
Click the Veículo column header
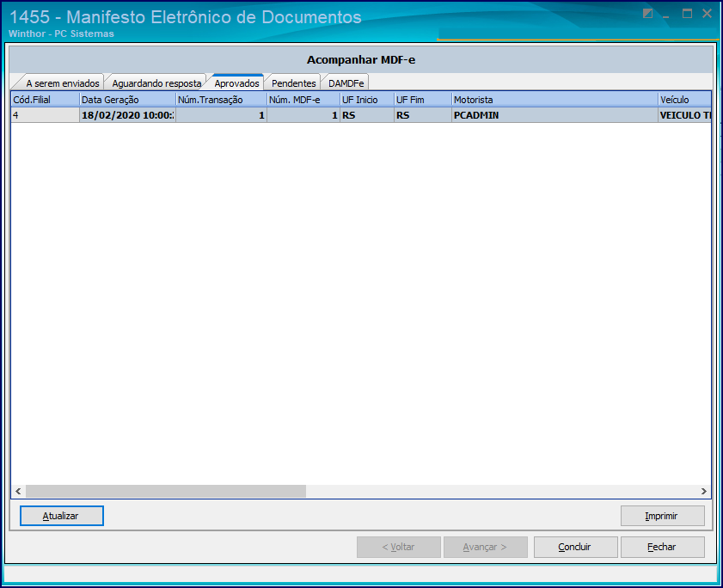point(684,100)
